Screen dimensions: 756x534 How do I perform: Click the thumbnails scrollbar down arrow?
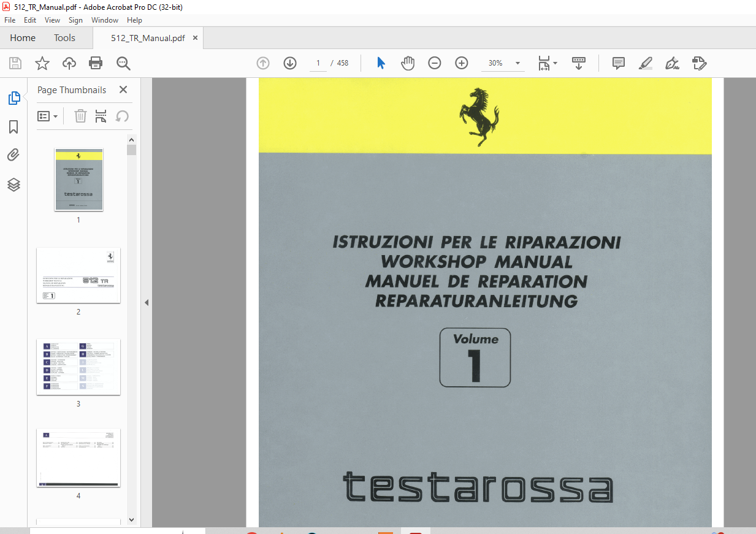click(x=132, y=520)
